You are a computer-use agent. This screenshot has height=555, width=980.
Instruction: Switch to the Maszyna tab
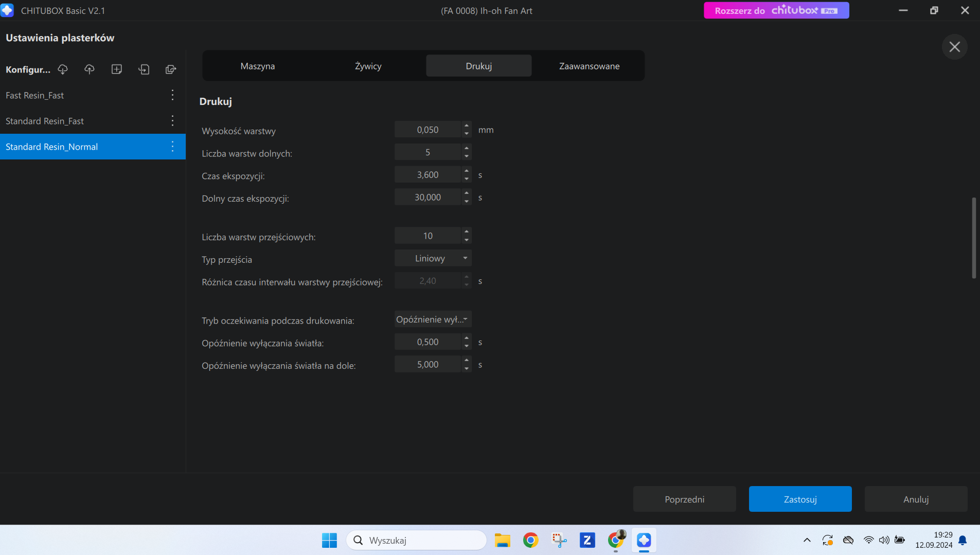[x=258, y=66]
